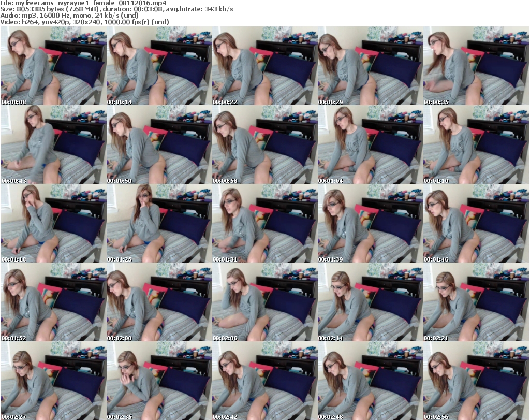Pick the 00:01:46 preview frame
The width and height of the screenshot is (530, 420).
(x=476, y=224)
